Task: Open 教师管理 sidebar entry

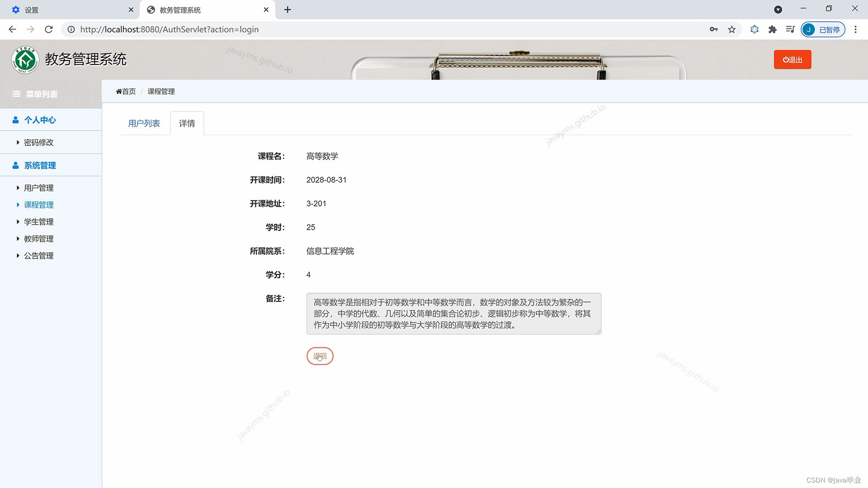Action: pos(39,239)
